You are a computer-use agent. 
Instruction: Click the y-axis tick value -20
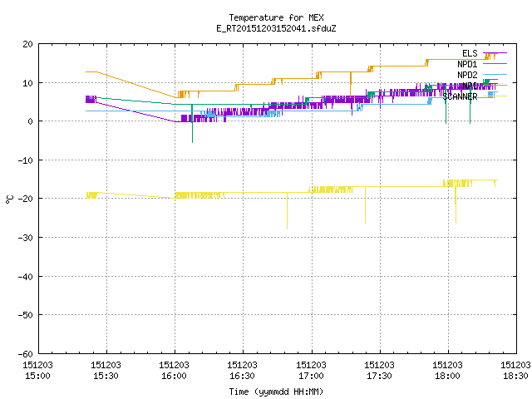tap(26, 199)
